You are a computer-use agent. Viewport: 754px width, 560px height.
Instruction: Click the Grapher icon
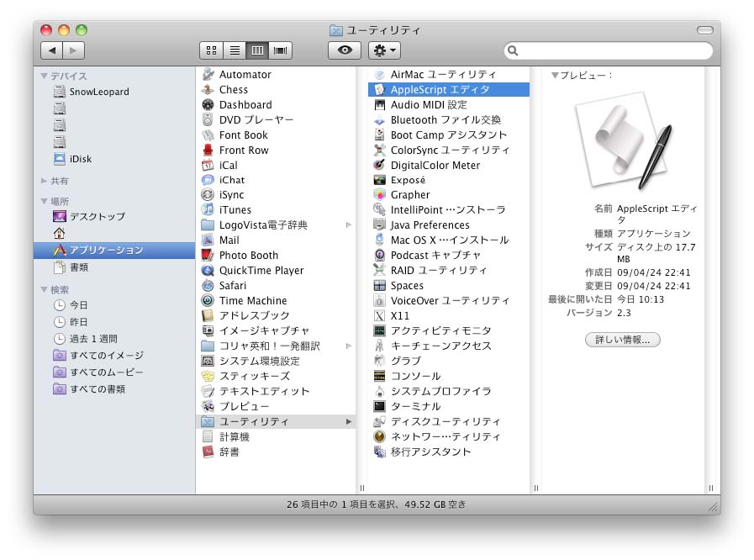pyautogui.click(x=379, y=195)
